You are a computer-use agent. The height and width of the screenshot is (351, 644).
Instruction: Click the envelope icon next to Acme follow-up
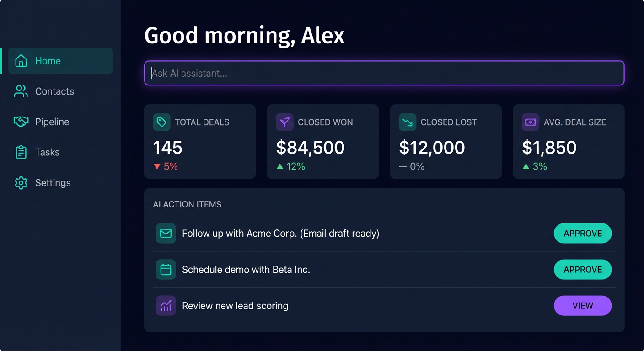tap(166, 233)
